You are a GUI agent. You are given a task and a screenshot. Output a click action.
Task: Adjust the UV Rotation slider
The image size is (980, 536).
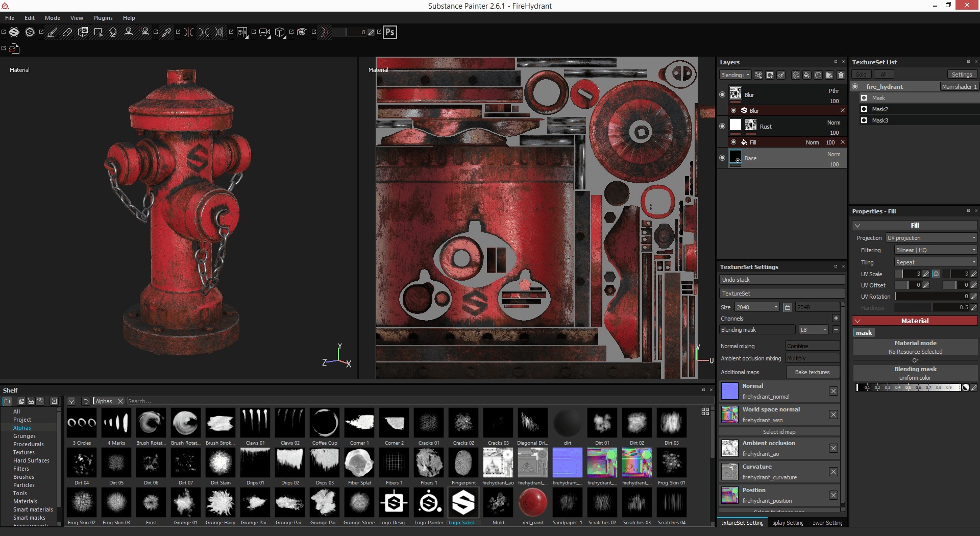pyautogui.click(x=932, y=296)
